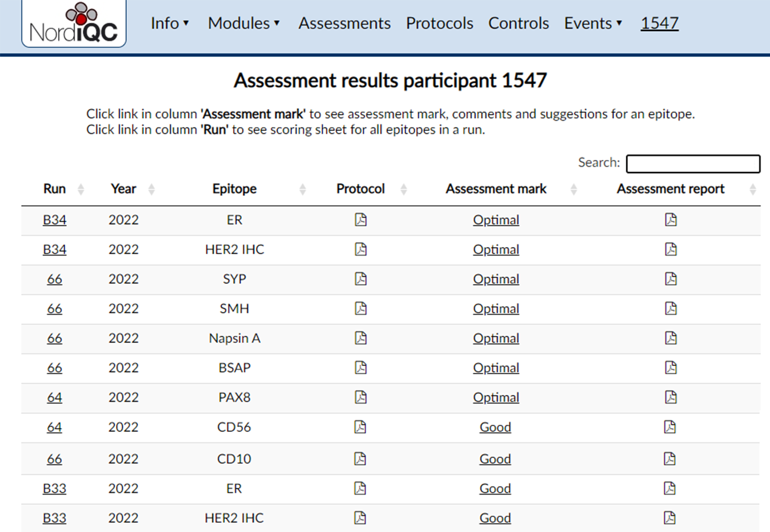The image size is (770, 532).
Task: Go to the Protocols page
Action: 439,23
